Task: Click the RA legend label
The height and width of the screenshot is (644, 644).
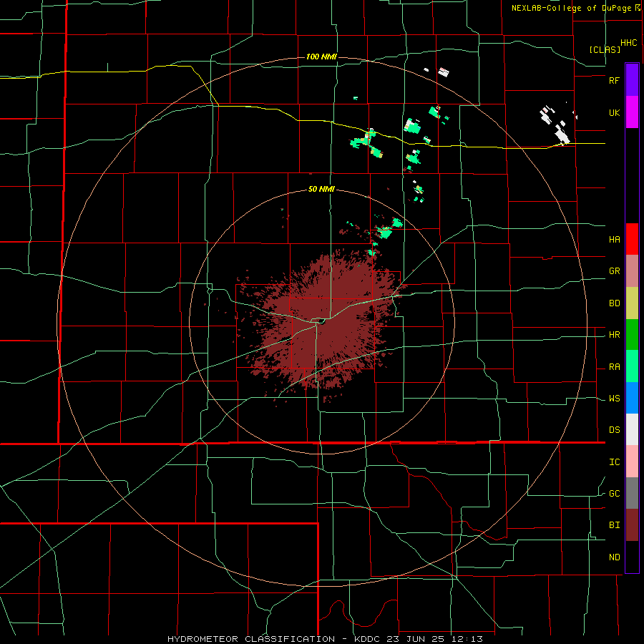Action: (614, 367)
